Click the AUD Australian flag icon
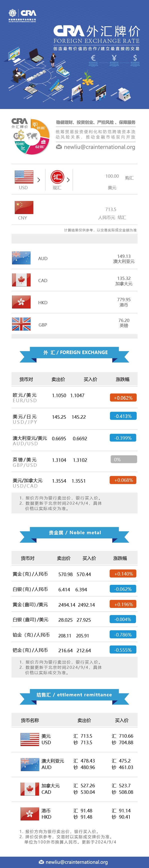Screen dimensions: 149x868 (x=21, y=258)
